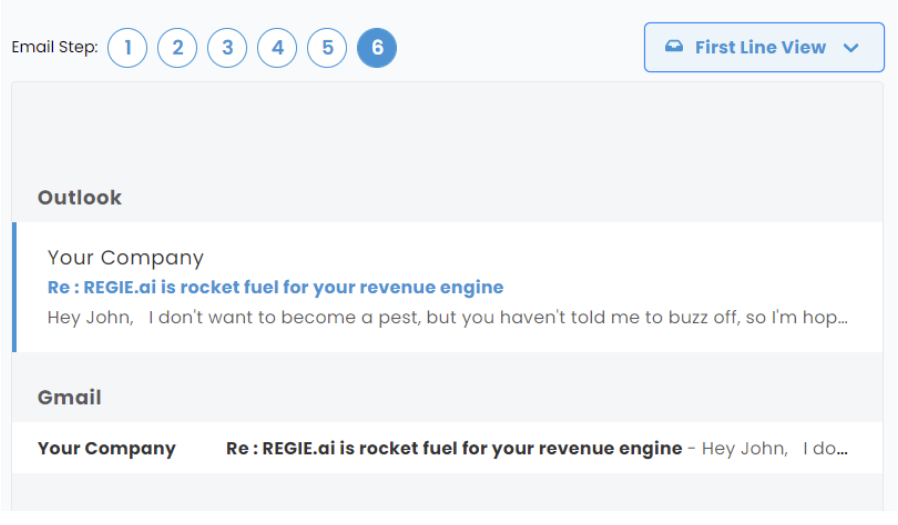Screen dimensions: 898x525
Task: Click the inbox tray icon
Action: [674, 47]
